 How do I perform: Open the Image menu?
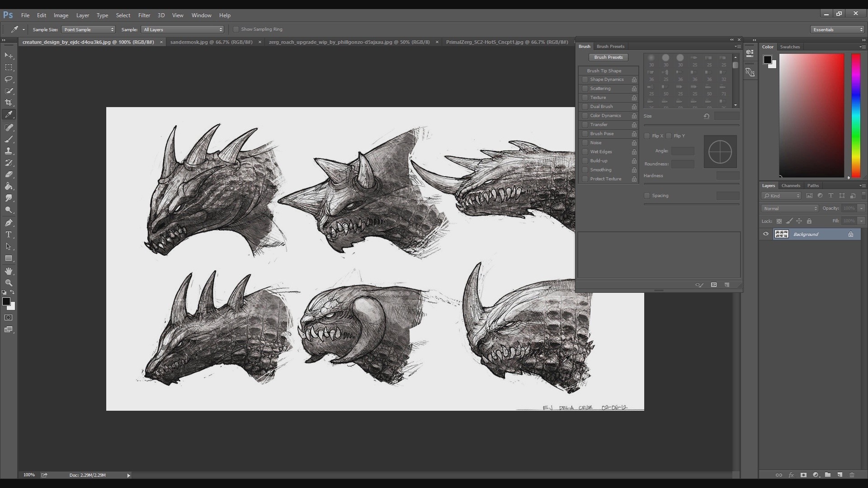tap(61, 15)
